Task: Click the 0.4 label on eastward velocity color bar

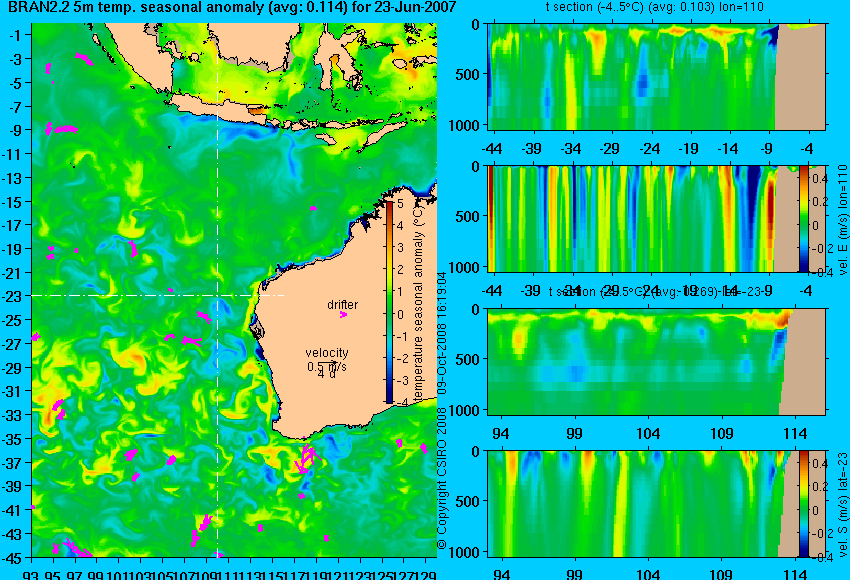Action: point(820,178)
